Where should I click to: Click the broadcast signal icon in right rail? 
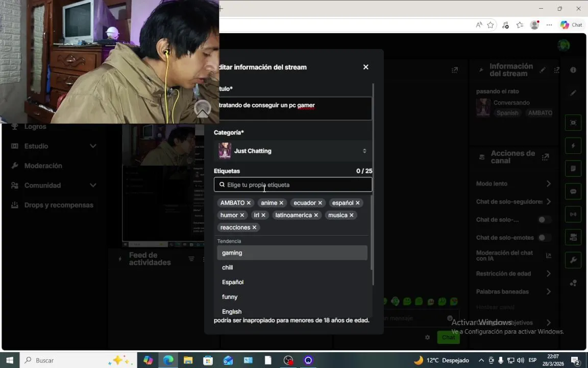(573, 215)
